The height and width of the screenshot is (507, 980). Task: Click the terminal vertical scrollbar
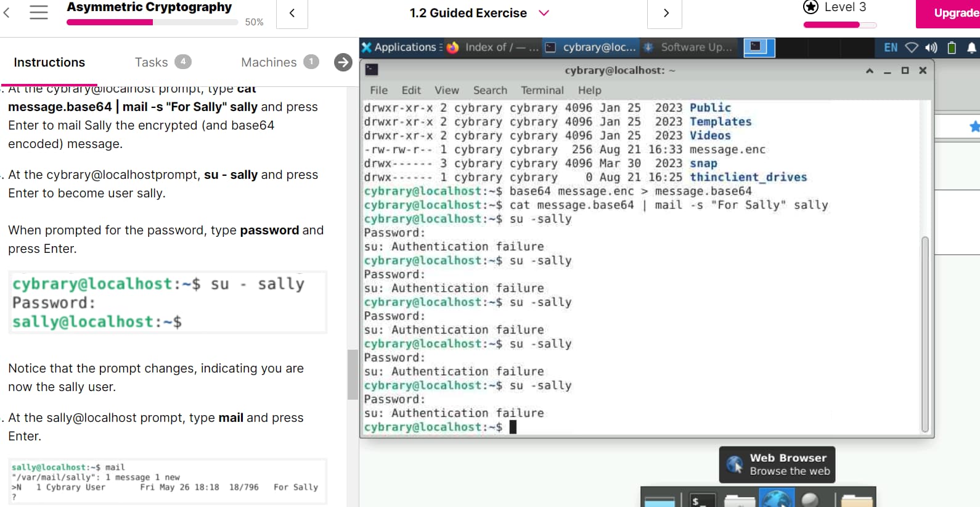pyautogui.click(x=925, y=333)
